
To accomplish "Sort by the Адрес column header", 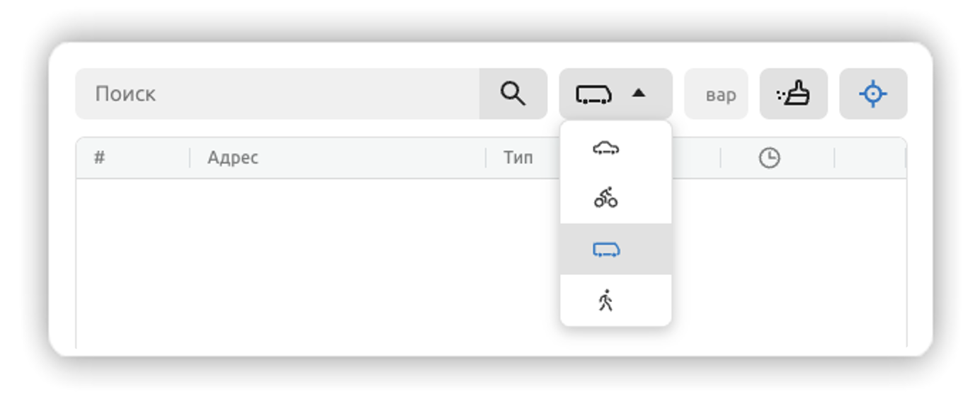I will point(233,157).
